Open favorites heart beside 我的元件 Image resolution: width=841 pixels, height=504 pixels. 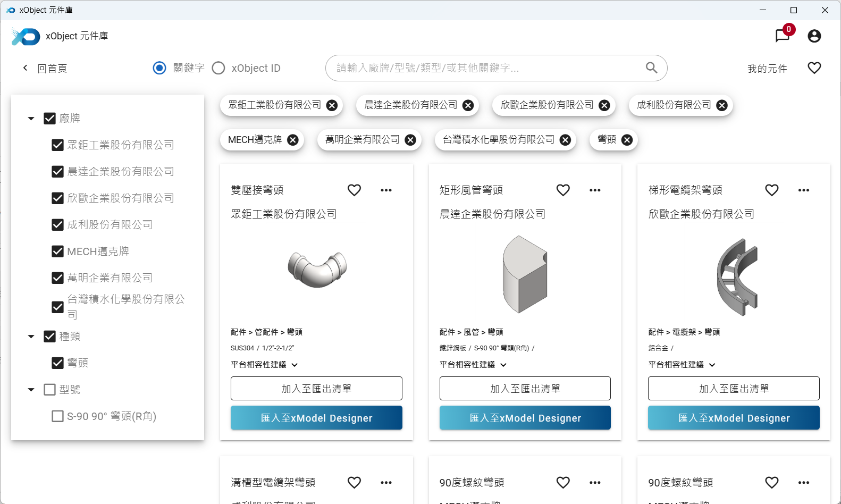click(814, 68)
